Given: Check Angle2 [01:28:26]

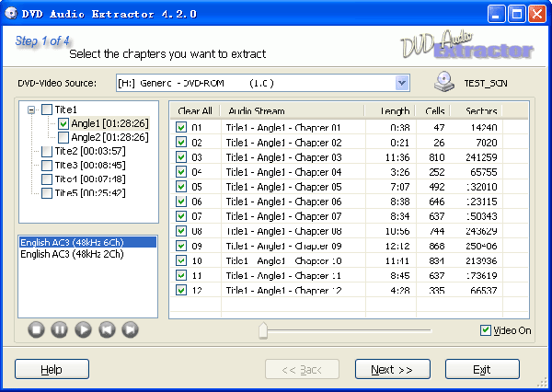Looking at the screenshot, I should (63, 137).
